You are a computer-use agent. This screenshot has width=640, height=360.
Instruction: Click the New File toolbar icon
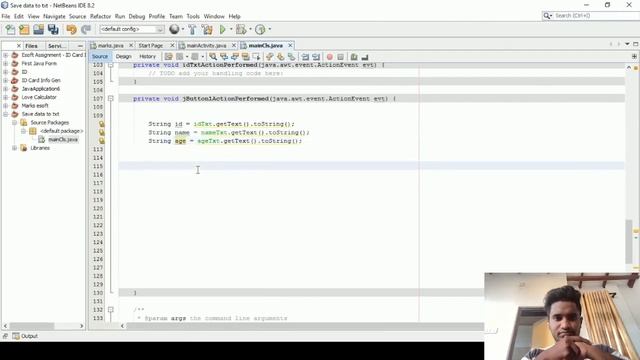click(x=10, y=29)
